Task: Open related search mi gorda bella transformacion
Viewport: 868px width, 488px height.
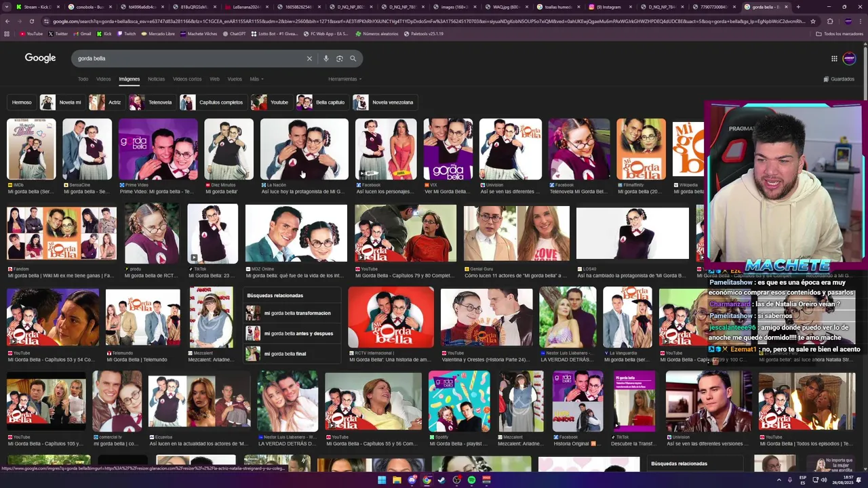Action: (x=292, y=313)
